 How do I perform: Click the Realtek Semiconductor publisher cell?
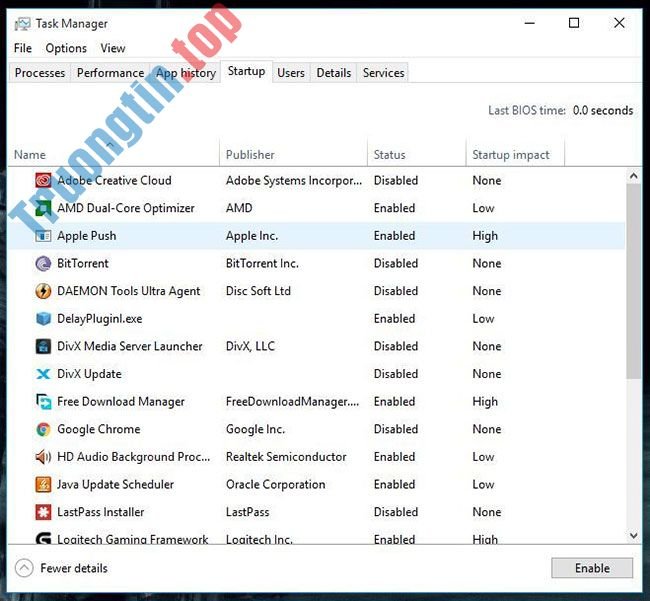(286, 457)
